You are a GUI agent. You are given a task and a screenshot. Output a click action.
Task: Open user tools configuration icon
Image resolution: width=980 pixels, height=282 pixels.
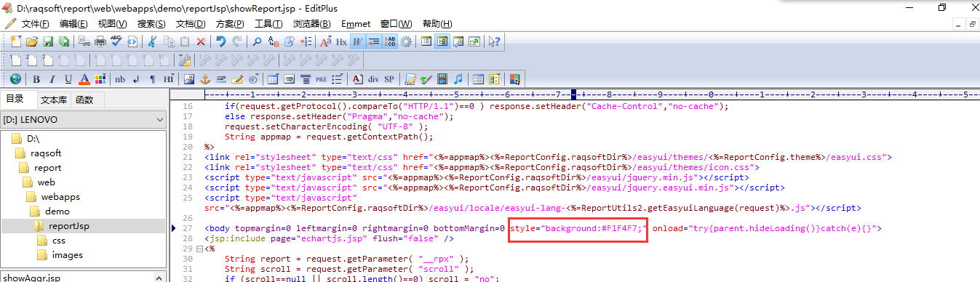click(185, 60)
